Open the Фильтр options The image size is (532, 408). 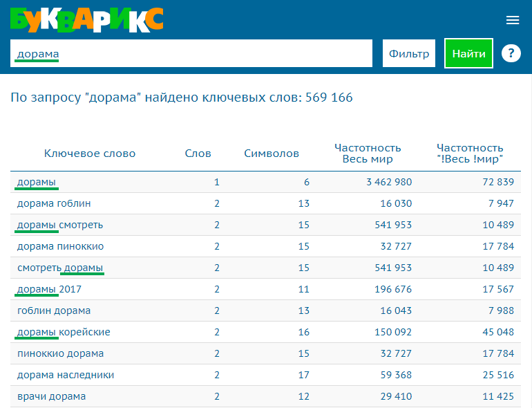click(409, 54)
